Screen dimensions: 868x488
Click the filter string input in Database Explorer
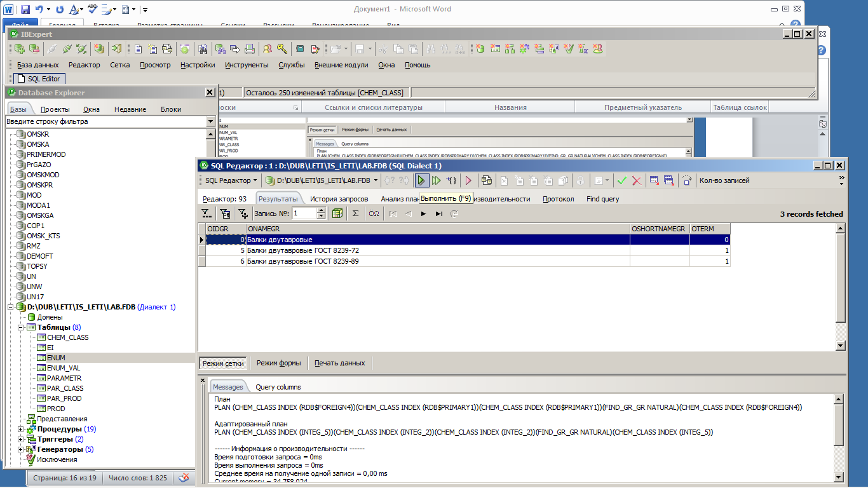click(x=105, y=121)
